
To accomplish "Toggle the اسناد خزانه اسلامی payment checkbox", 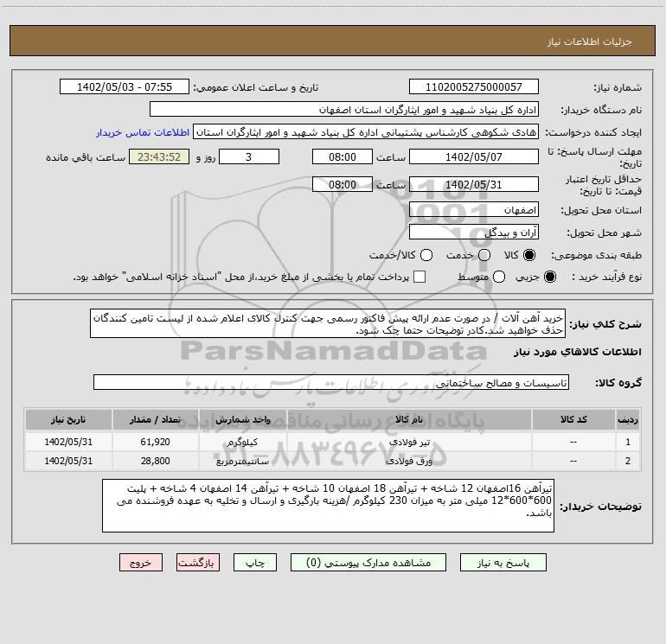I will pyautogui.click(x=419, y=277).
